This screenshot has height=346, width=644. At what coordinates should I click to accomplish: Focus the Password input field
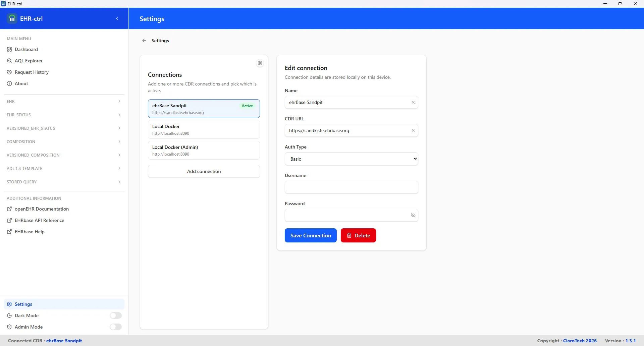pyautogui.click(x=351, y=215)
